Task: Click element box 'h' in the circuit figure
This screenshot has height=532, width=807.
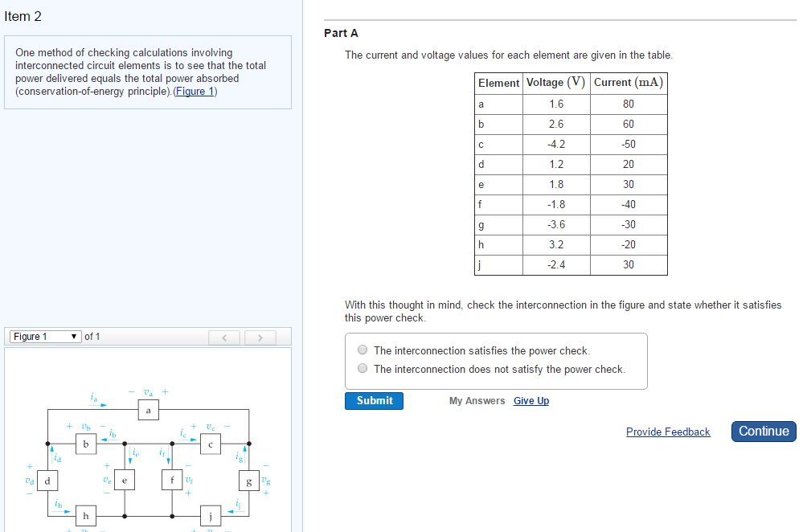Action: [85, 515]
